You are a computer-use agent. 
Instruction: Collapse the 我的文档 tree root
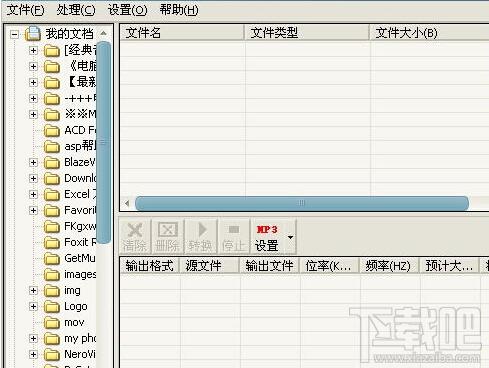pyautogui.click(x=14, y=34)
